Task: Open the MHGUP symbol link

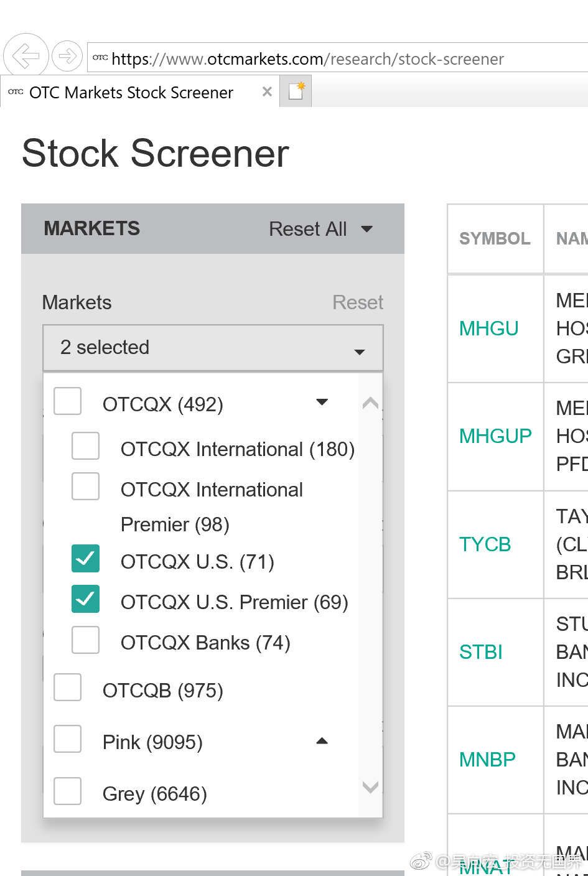Action: coord(495,436)
